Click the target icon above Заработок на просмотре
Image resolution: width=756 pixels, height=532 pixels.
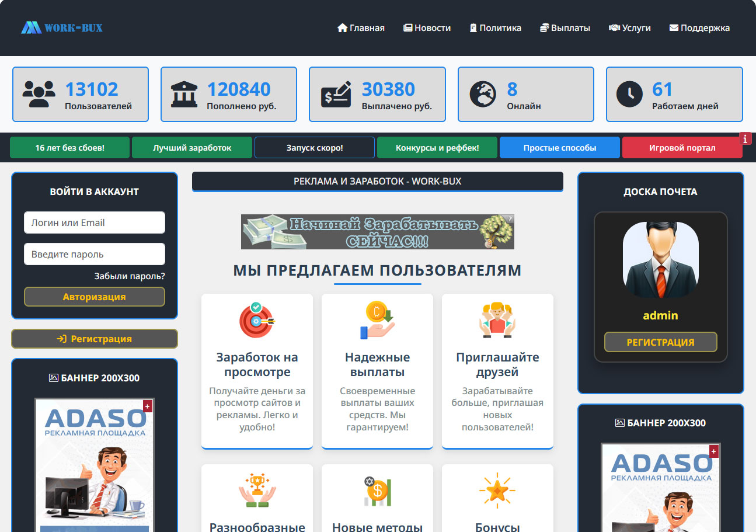coord(257,320)
